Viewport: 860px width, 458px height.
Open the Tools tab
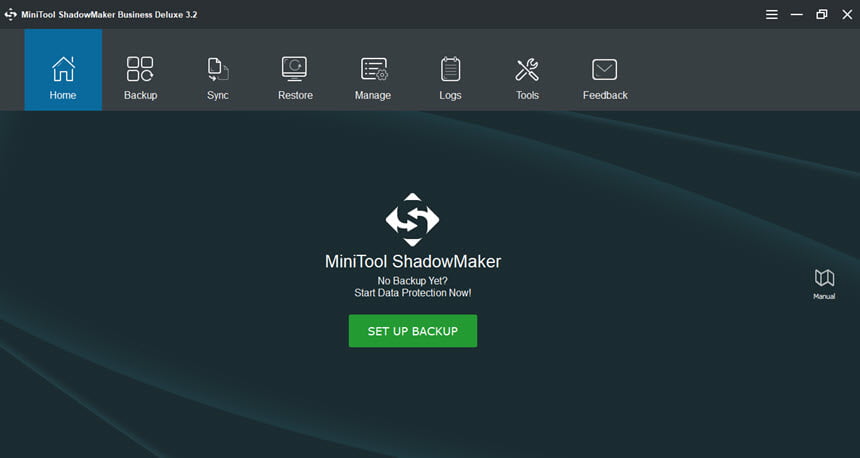(x=528, y=70)
